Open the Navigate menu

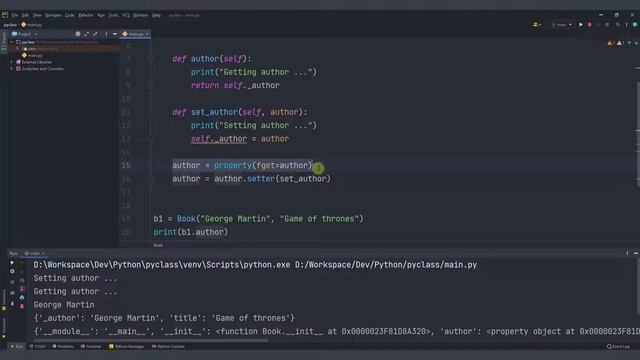tap(53, 15)
